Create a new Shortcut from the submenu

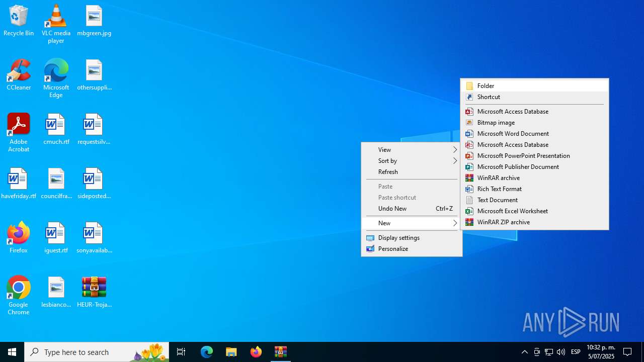click(534, 97)
